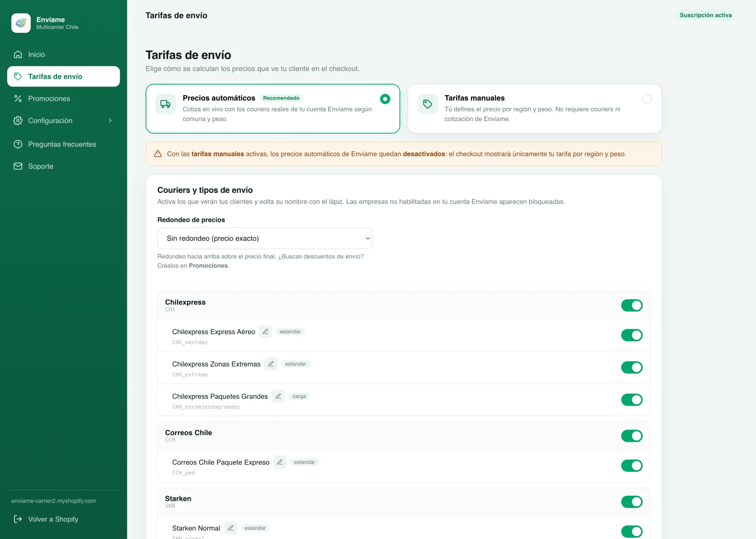Image resolution: width=756 pixels, height=539 pixels.
Task: Open Preguntas frecuentes in the sidebar
Action: pos(63,144)
